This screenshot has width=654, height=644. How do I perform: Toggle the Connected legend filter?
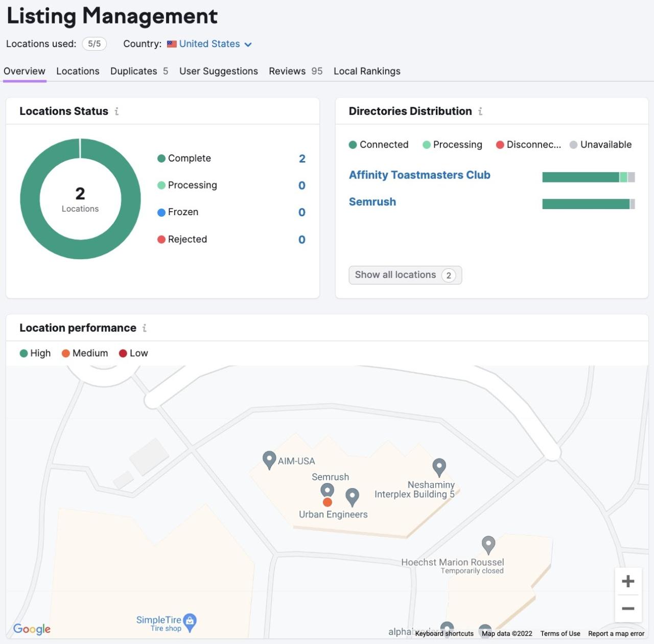[x=378, y=145]
